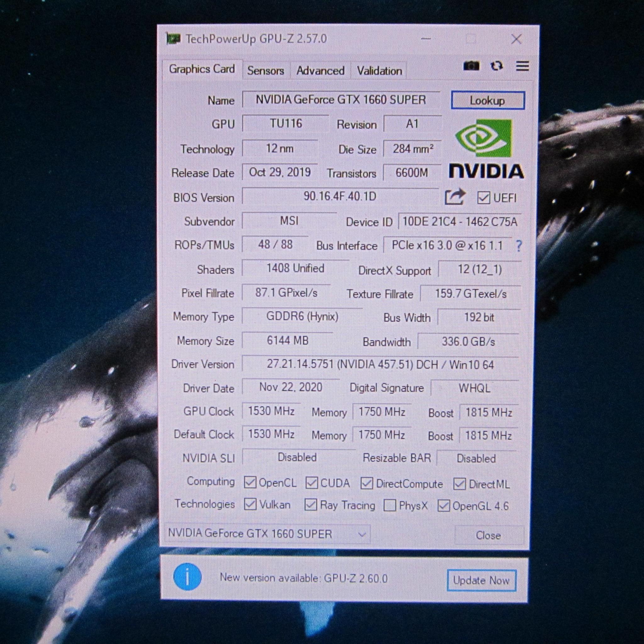Click the Texture Fillrate field 159.7 GTexel/s

[x=471, y=294]
